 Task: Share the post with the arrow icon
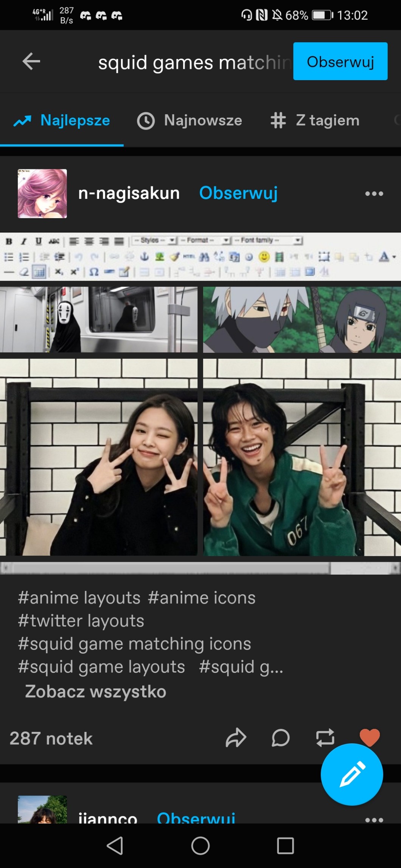(x=236, y=738)
